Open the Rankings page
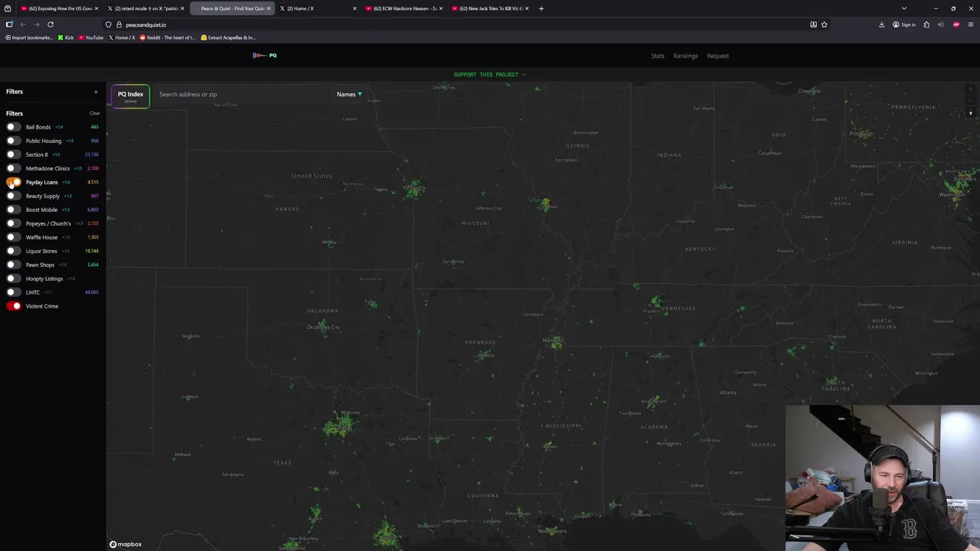 [685, 56]
